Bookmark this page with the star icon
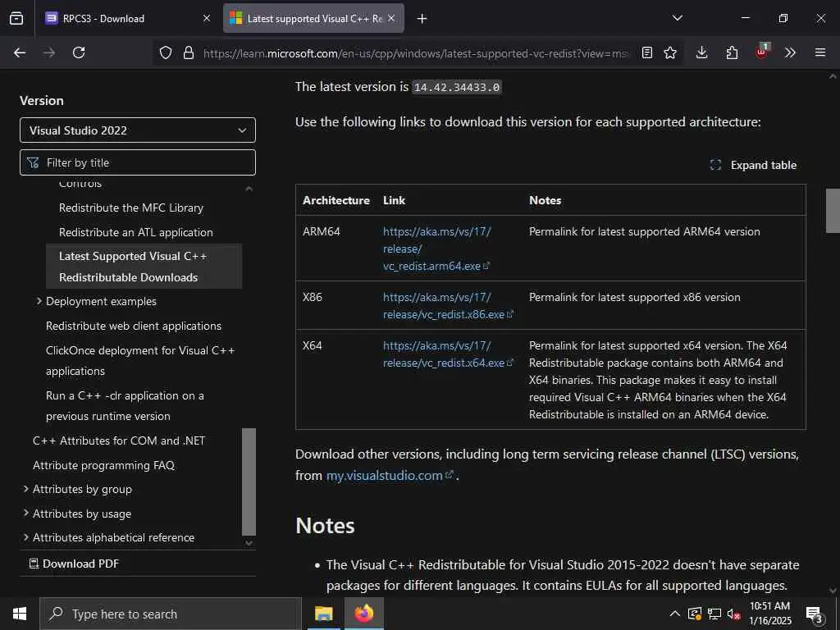The image size is (840, 630). [x=670, y=52]
